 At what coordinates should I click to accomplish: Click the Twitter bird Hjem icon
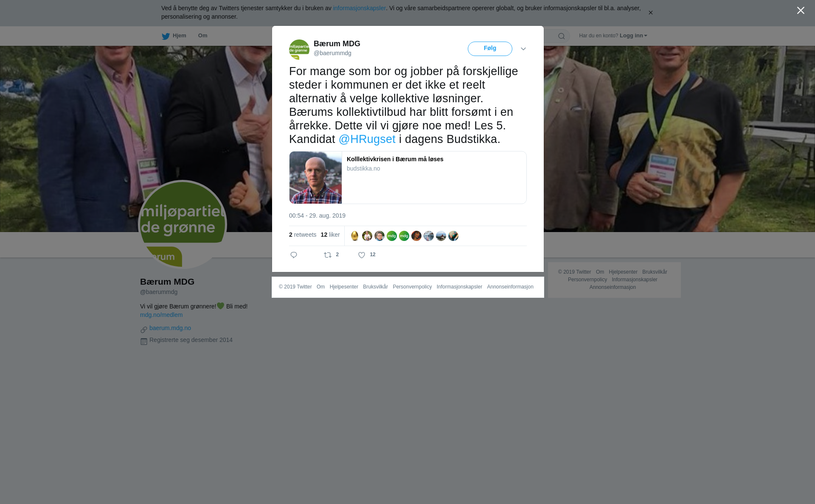(166, 36)
